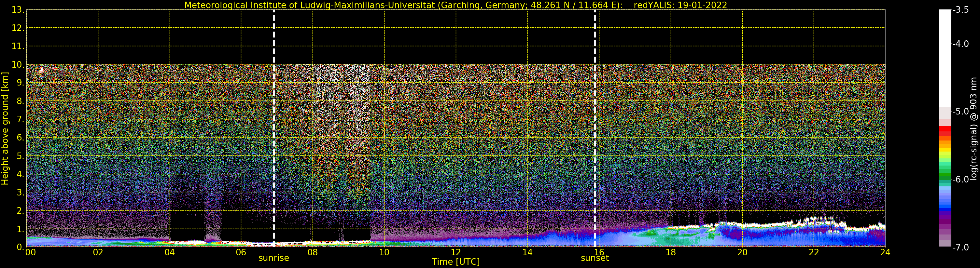Click the "02" time axis tick label

click(98, 252)
